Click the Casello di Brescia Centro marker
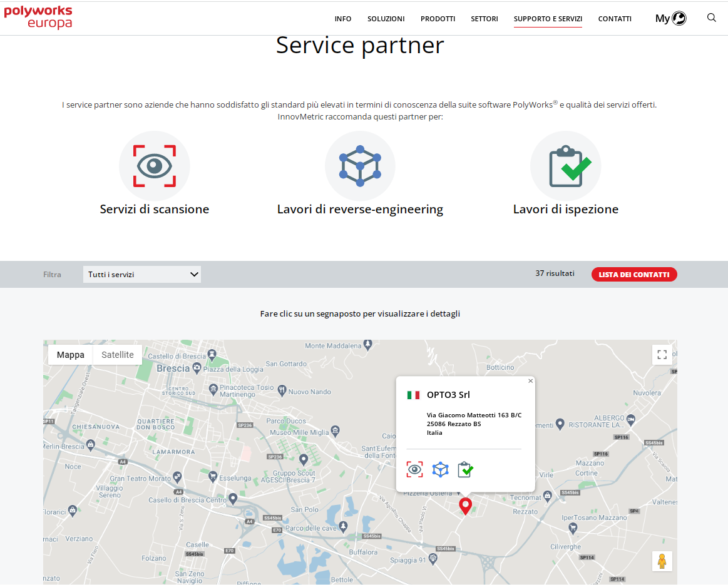This screenshot has height=585, width=728. [233, 499]
